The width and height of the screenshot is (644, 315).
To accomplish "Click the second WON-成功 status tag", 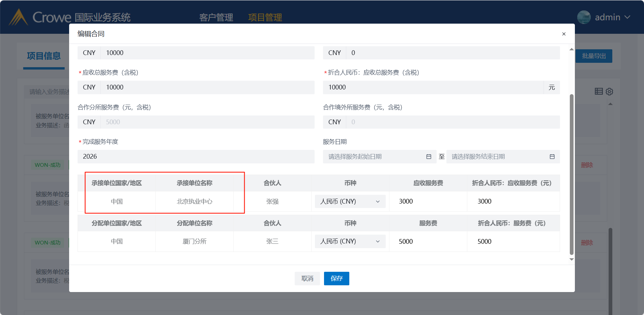I will point(48,243).
